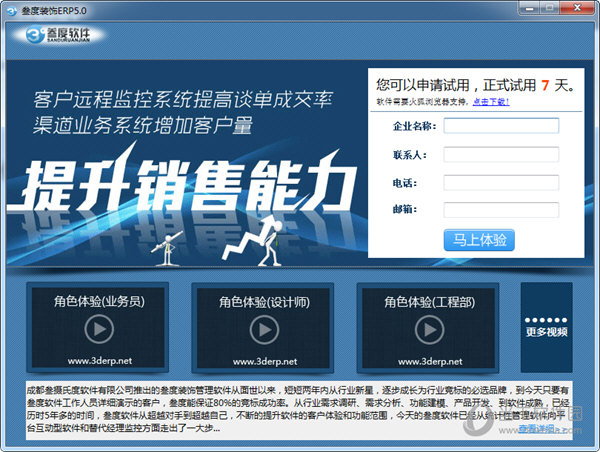Click the 电话 input field

point(501,183)
